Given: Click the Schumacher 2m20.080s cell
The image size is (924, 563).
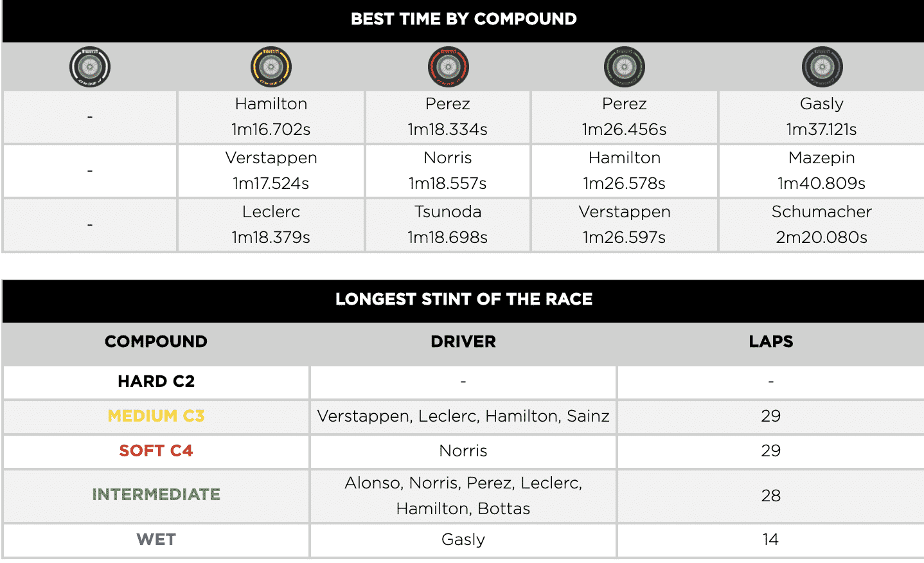Looking at the screenshot, I should point(822,225).
